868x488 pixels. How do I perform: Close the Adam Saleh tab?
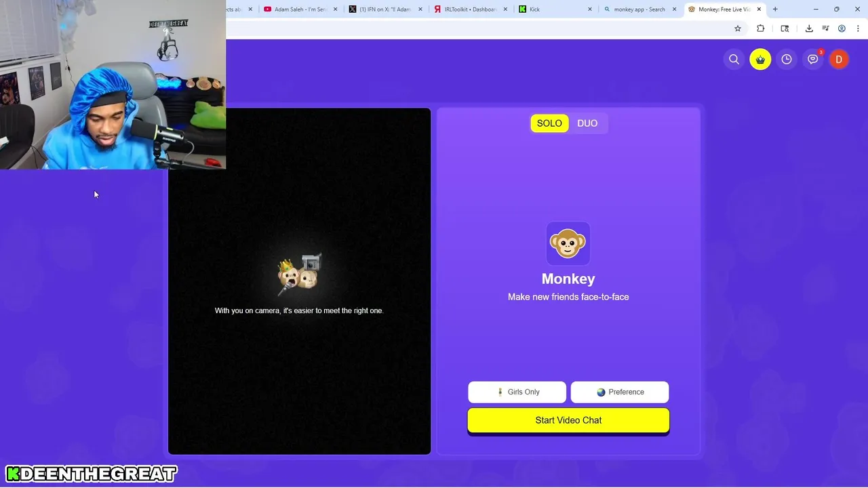[335, 9]
